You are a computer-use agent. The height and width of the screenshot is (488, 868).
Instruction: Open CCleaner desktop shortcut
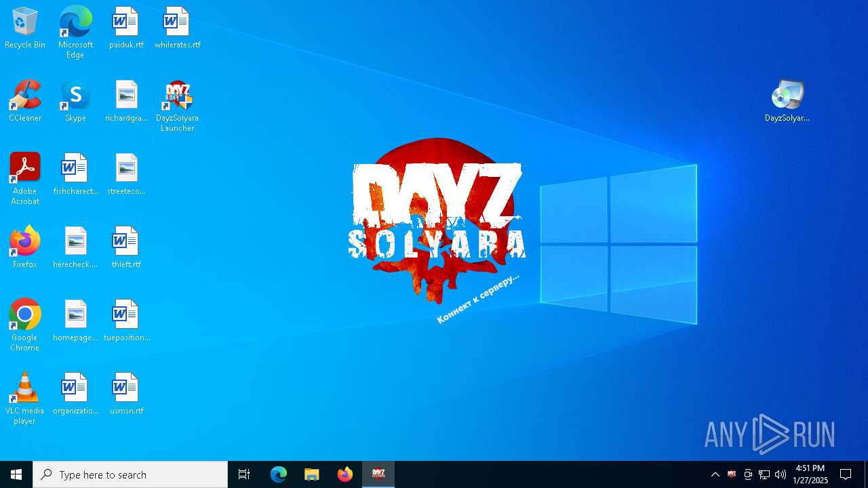click(x=25, y=101)
